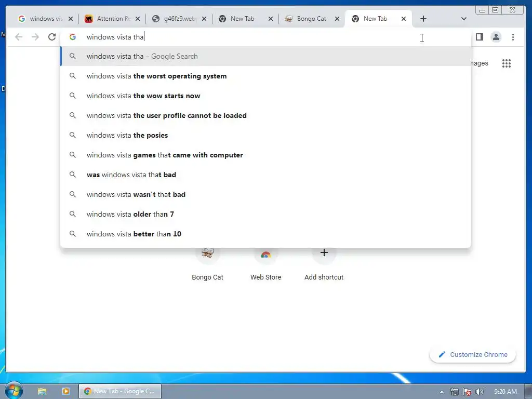Close the g46fz9.webp tab
Image resolution: width=532 pixels, height=399 pixels.
coord(204,19)
